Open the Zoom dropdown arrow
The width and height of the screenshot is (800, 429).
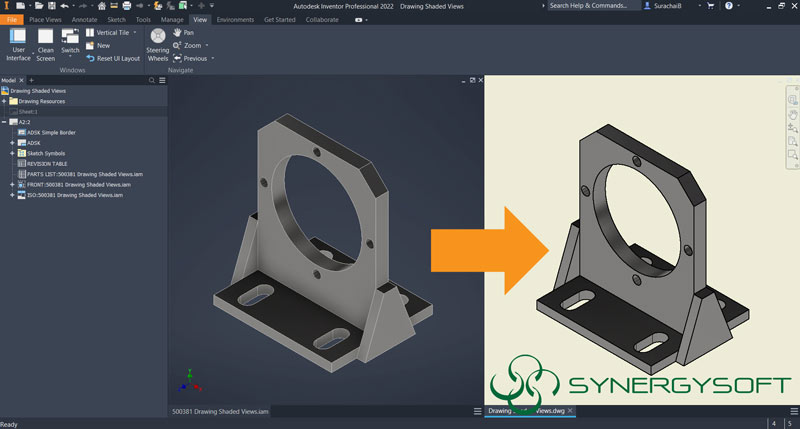(x=206, y=46)
